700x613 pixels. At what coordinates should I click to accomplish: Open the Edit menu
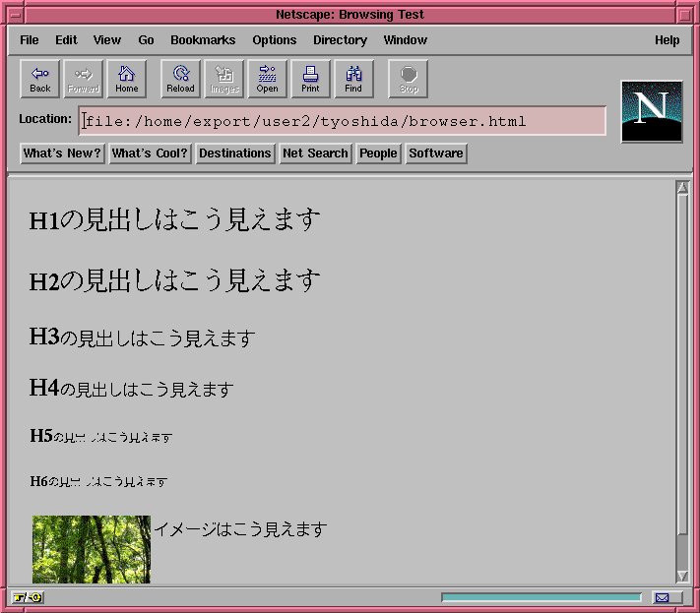pyautogui.click(x=66, y=40)
